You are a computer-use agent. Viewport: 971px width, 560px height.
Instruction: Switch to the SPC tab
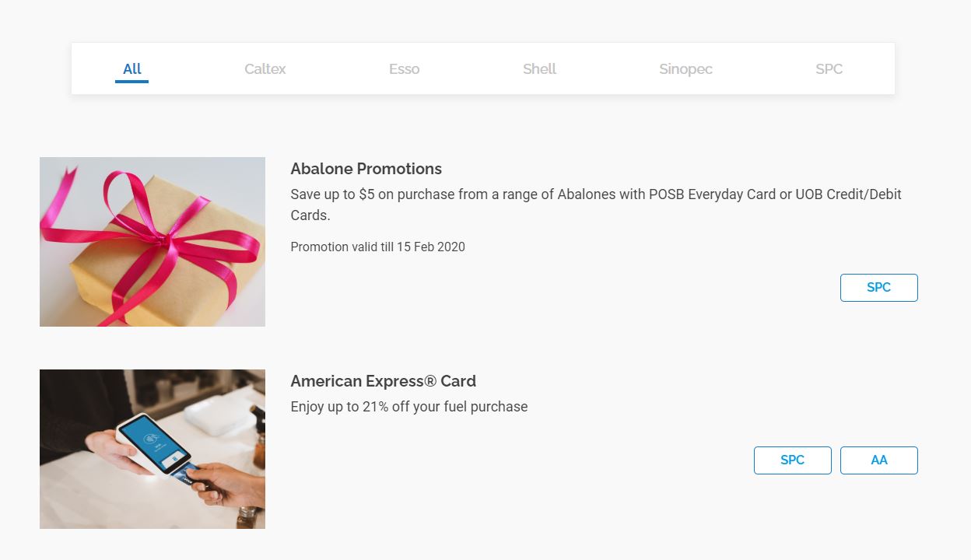click(x=829, y=68)
